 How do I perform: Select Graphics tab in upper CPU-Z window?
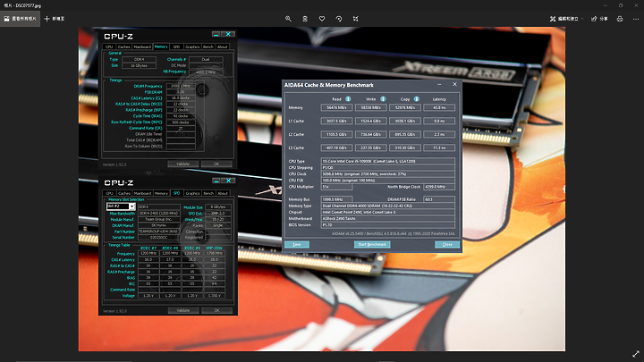192,46
